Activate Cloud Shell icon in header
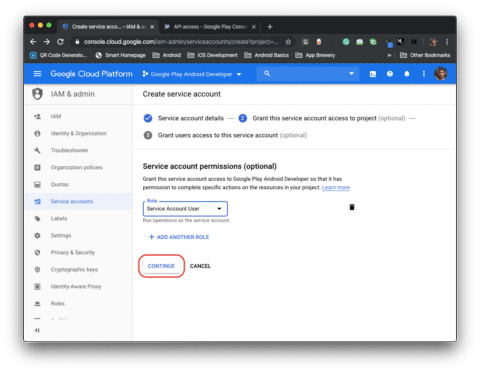480x373 pixels. pos(373,74)
